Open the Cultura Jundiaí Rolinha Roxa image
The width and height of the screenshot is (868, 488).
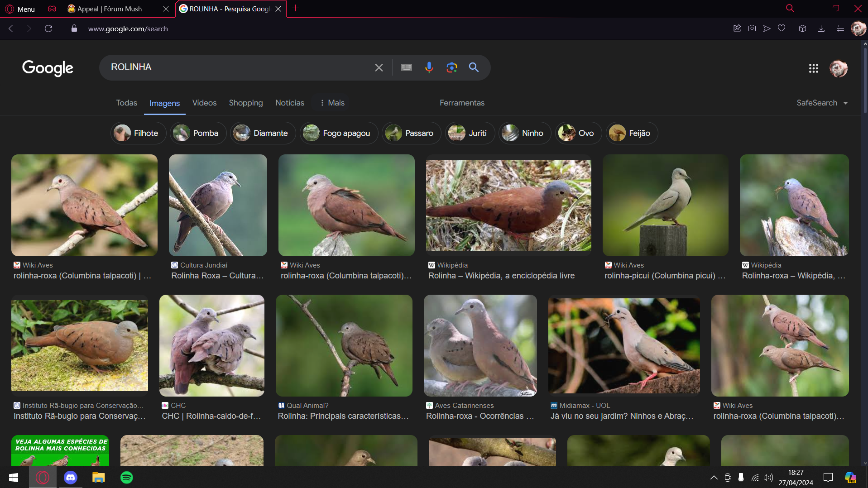[218, 205]
